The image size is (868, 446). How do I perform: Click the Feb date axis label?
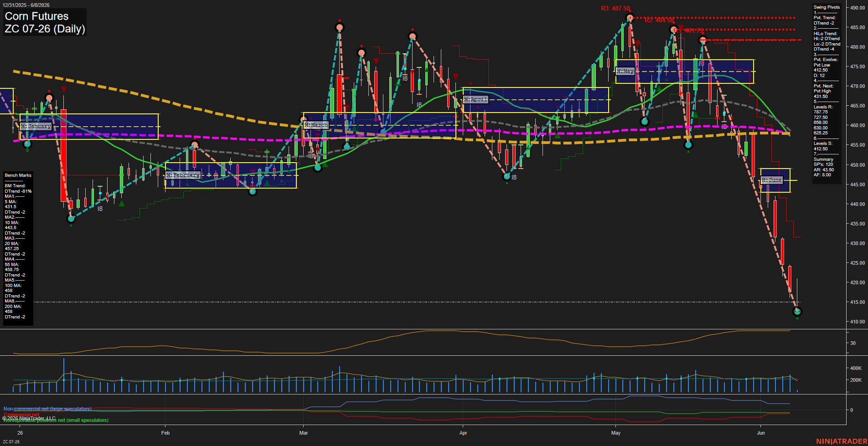pos(165,433)
